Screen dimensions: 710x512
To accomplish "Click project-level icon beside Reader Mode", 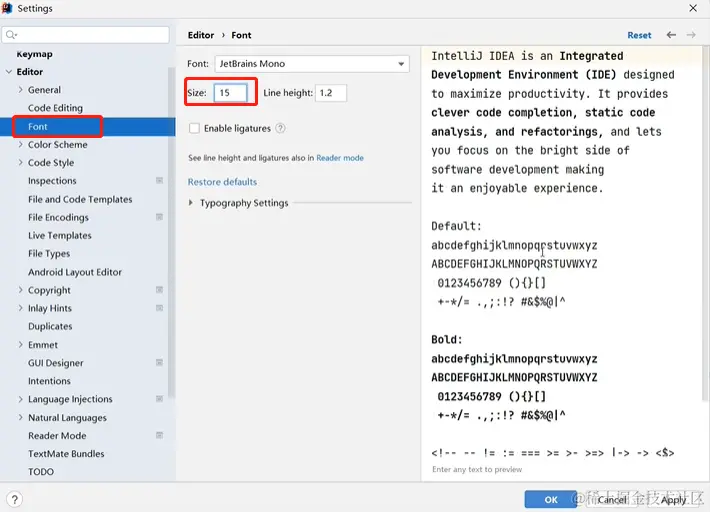I will (x=159, y=435).
